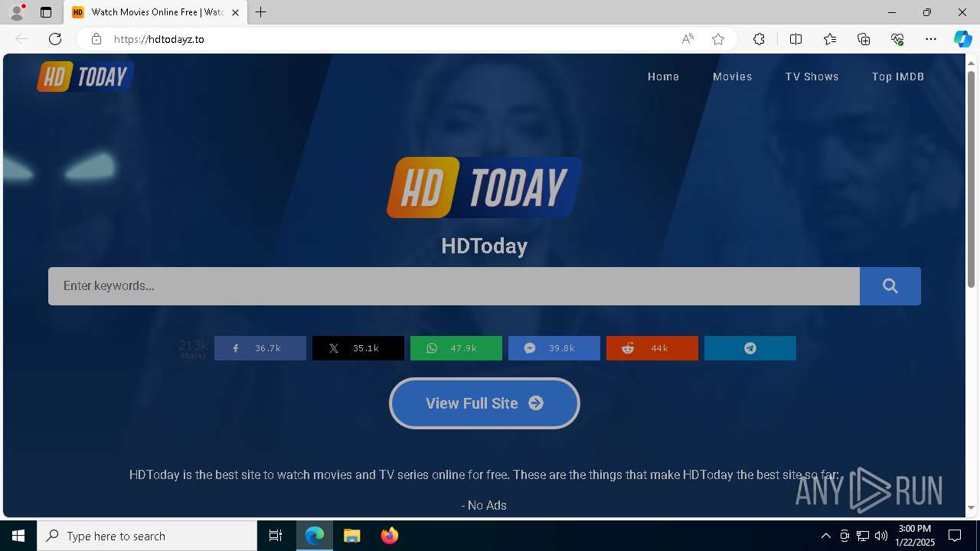Open the Copilot sidebar icon

962,39
